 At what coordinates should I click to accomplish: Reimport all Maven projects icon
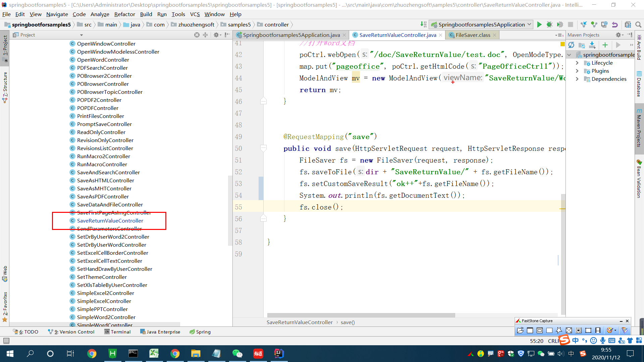pyautogui.click(x=571, y=45)
